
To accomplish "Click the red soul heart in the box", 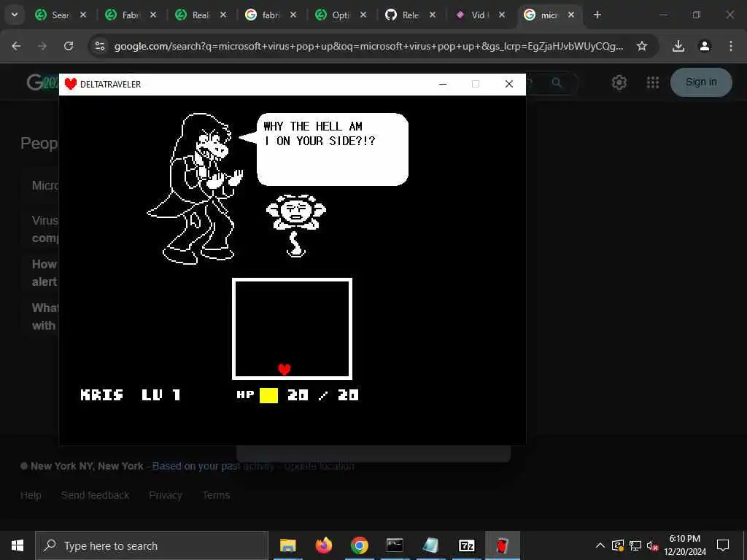I will pyautogui.click(x=285, y=369).
